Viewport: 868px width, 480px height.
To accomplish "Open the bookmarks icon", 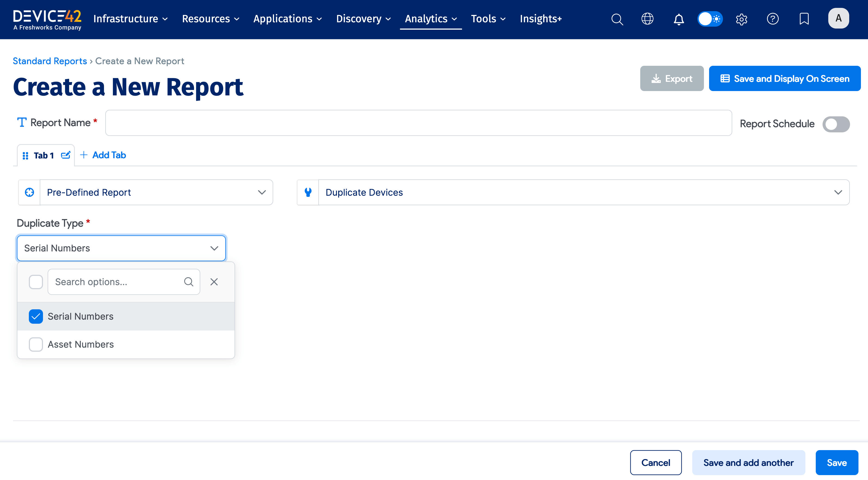I will pos(804,19).
